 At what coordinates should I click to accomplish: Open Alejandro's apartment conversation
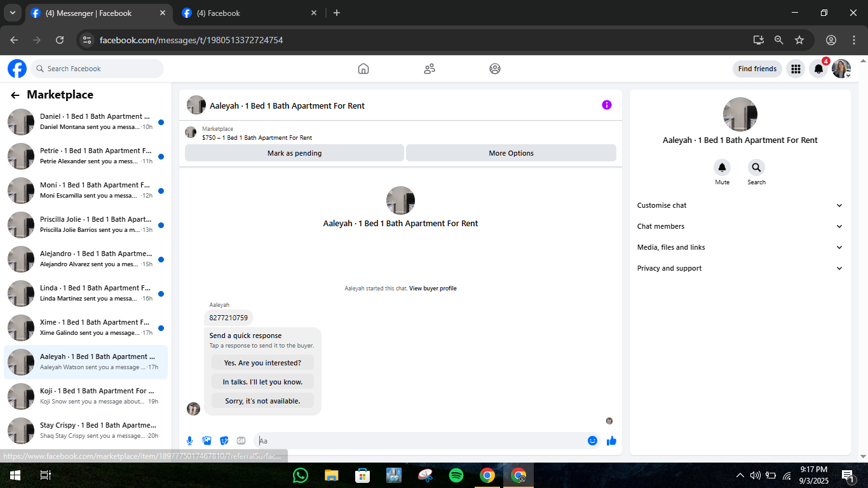(86, 259)
